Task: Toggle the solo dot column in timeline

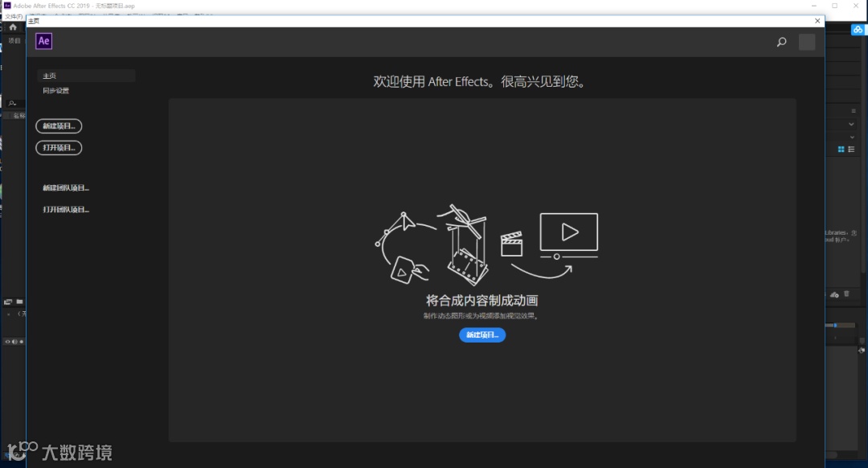Action: click(x=22, y=342)
